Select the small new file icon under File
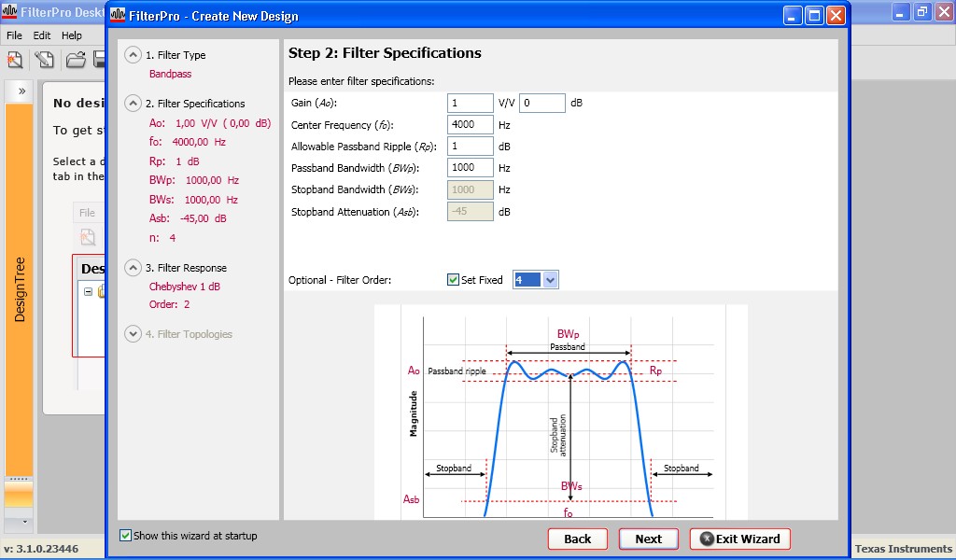The height and width of the screenshot is (560, 956). point(87,236)
